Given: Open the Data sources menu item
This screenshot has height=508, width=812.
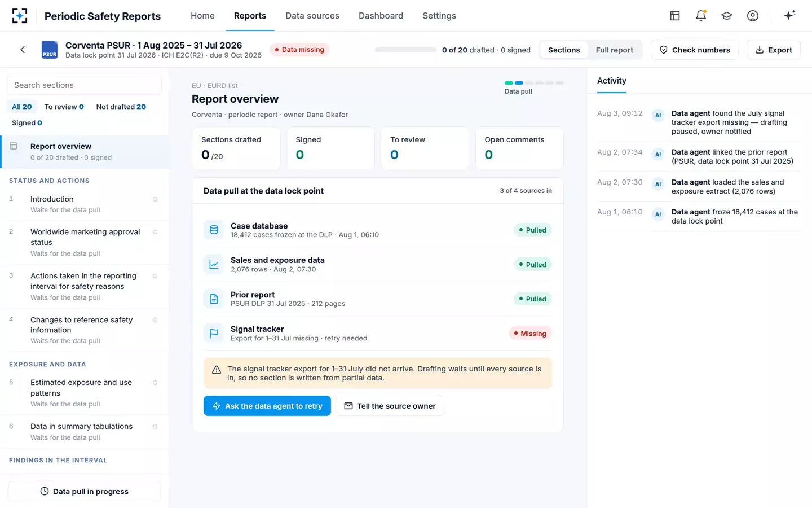Looking at the screenshot, I should [312, 16].
